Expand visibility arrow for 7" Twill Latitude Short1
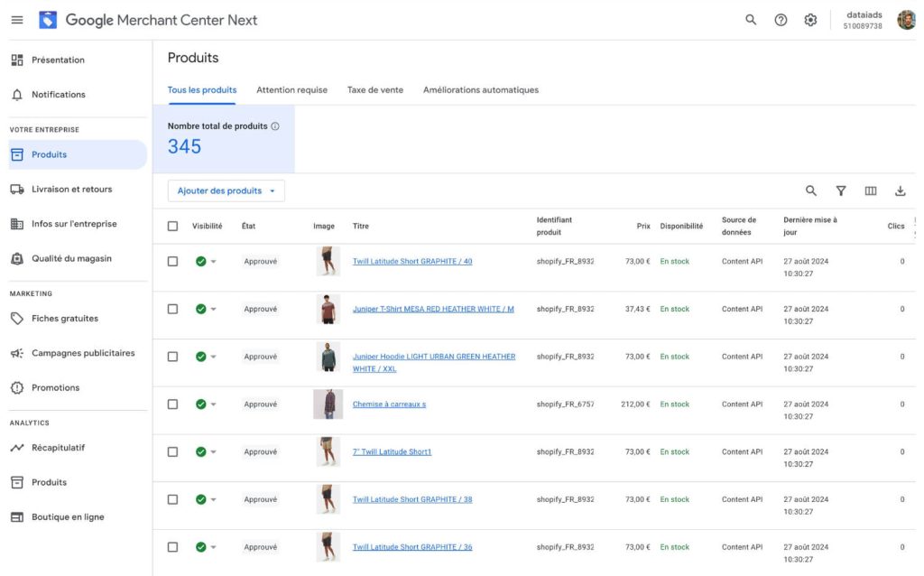 tap(213, 451)
